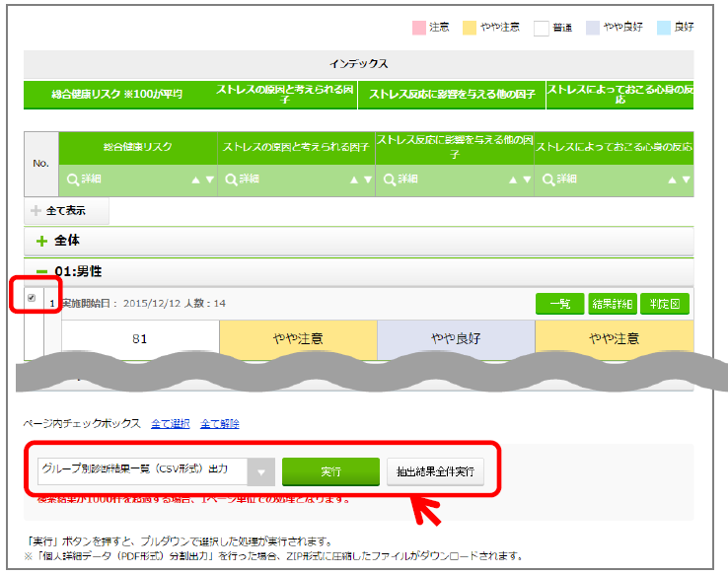Image resolution: width=728 pixels, height=575 pixels.
Task: Click the 総合健康リスク 詳細 magnifier icon
Action: (73, 180)
